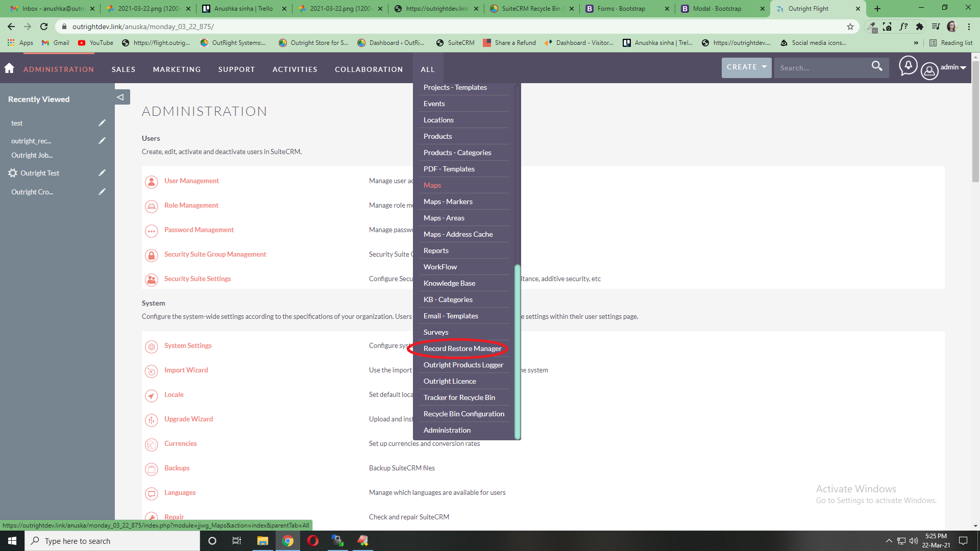This screenshot has height=551, width=980.
Task: Select Record Restore Manager from the ALL menu
Action: pyautogui.click(x=462, y=348)
